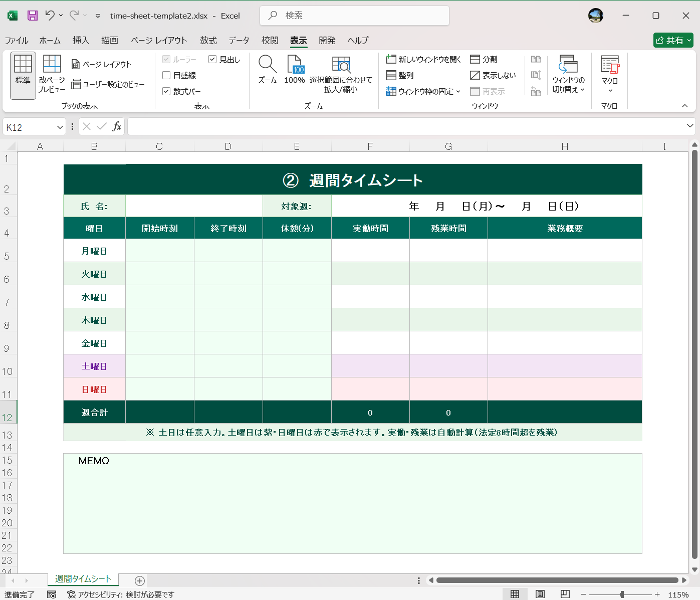Open 改ページ プレビュー view
Viewport: 700px width, 600px height.
[52, 75]
